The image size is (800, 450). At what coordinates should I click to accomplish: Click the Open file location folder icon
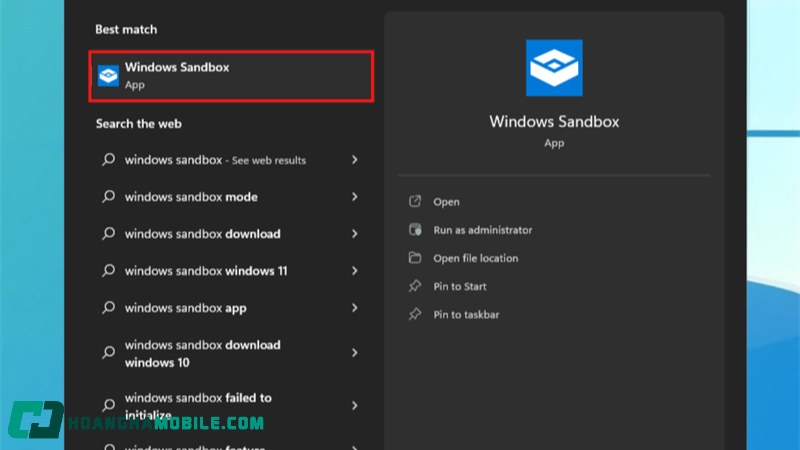click(x=415, y=258)
